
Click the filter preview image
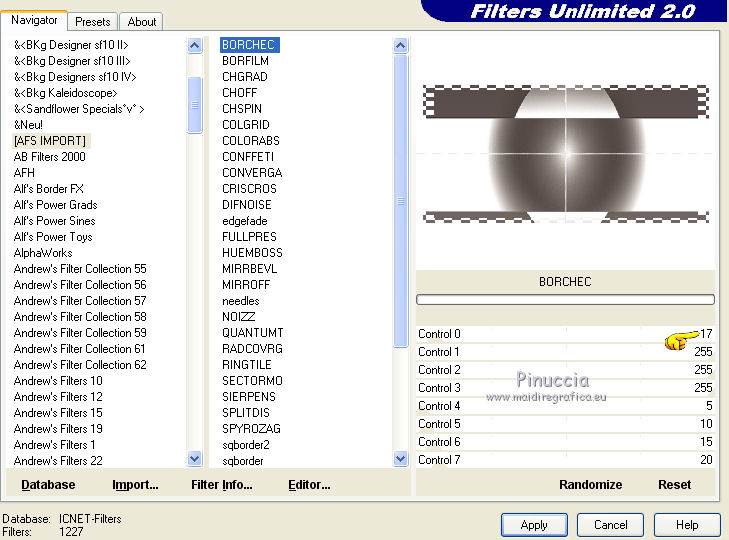[x=565, y=153]
